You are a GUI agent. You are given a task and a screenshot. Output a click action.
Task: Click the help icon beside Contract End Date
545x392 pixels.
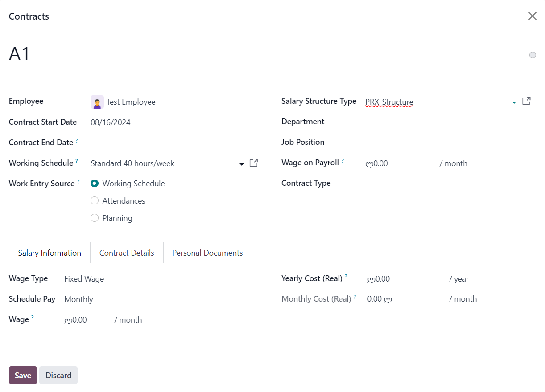click(x=77, y=141)
